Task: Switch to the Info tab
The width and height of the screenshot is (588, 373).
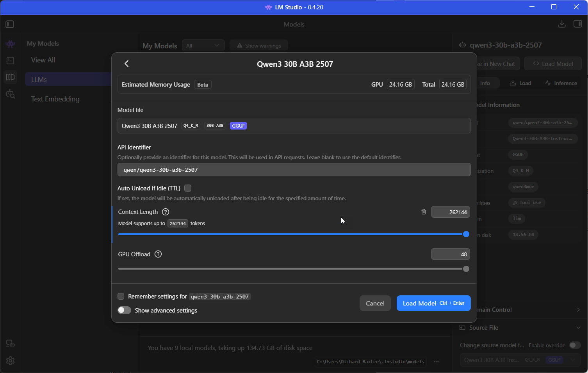Action: click(x=485, y=83)
